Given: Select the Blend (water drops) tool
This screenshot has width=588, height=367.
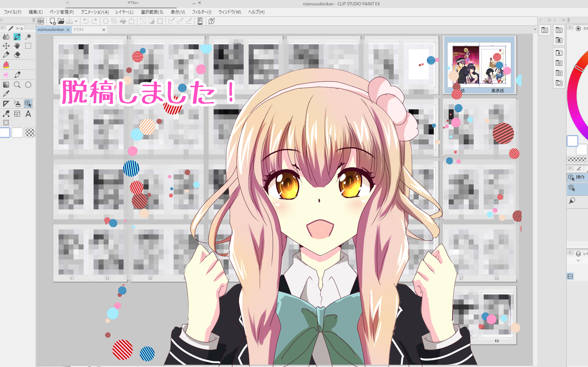Looking at the screenshot, I should tap(6, 37).
